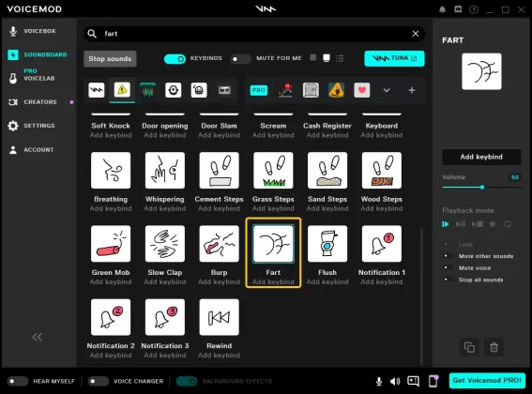
Task: Play the Fart sound tile
Action: [x=273, y=244]
